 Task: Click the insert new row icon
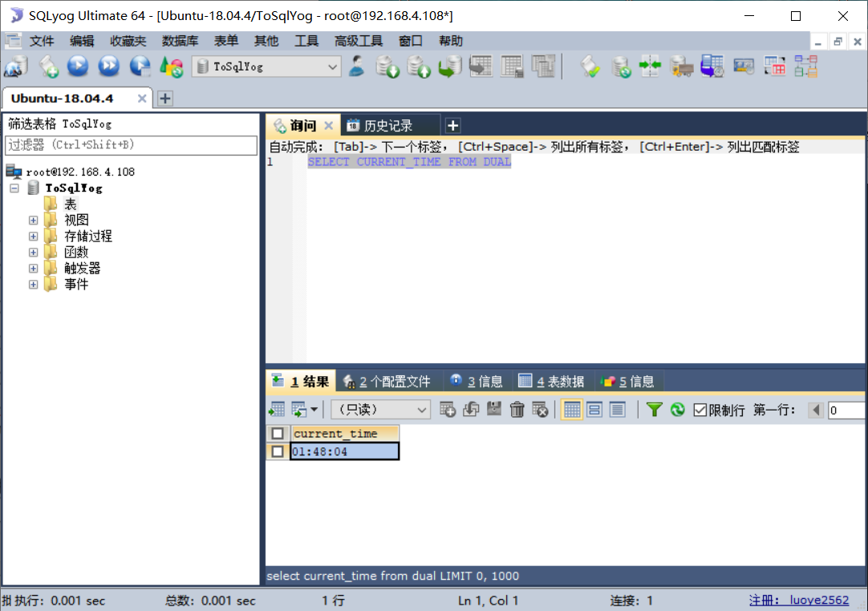[448, 410]
